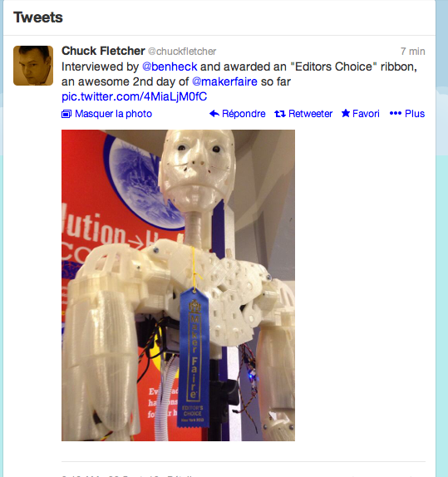Hide the photo via Masquer la photo

point(113,114)
